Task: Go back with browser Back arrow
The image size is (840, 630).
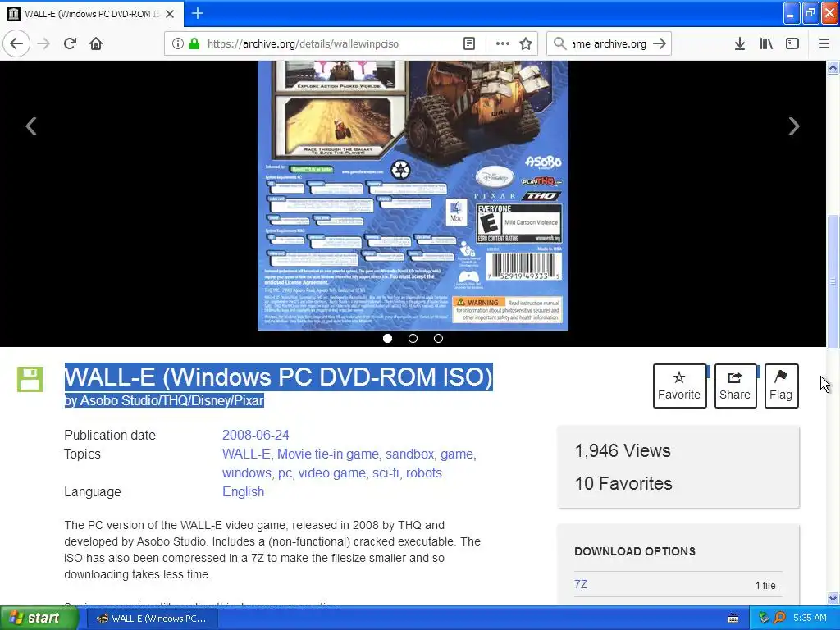Action: 16,43
